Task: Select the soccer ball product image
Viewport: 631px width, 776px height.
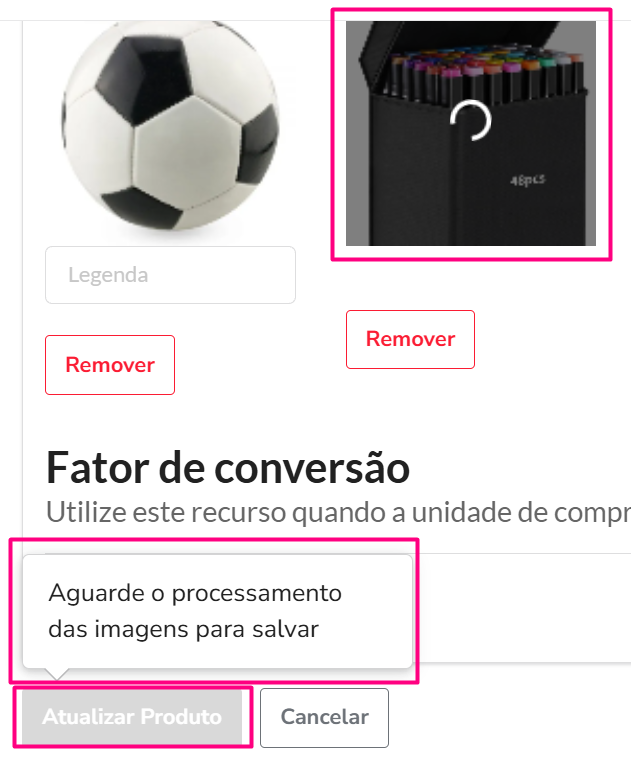Action: click(170, 126)
